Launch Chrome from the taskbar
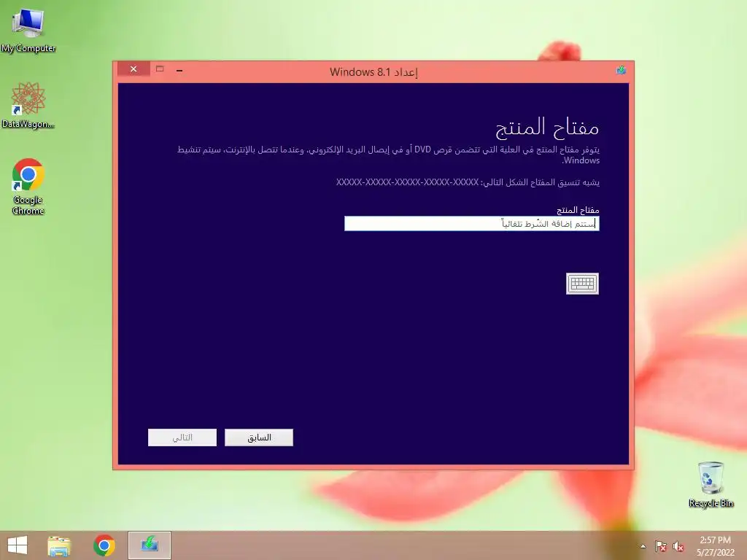 point(104,545)
